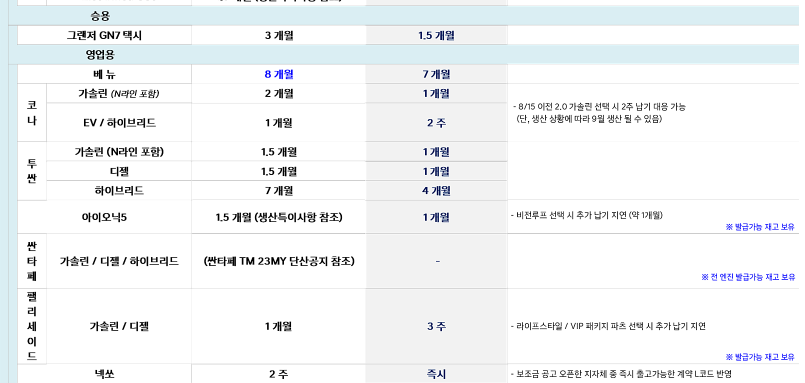The width and height of the screenshot is (805, 383).
Task: Select the 비전루프 선택 시 추가 납기 지연 note
Action: [587, 215]
